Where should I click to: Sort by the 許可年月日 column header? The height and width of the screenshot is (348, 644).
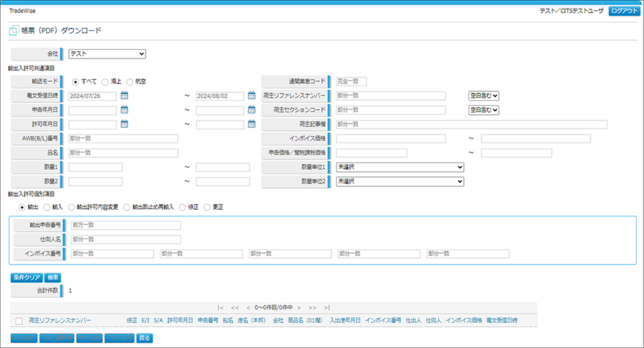coord(180,321)
